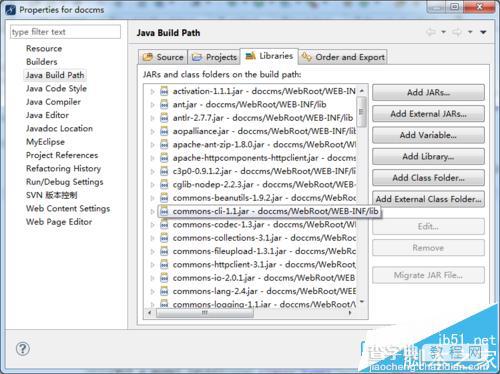Open the back history dropdown arrow
The image size is (500, 374).
pyautogui.click(x=444, y=32)
